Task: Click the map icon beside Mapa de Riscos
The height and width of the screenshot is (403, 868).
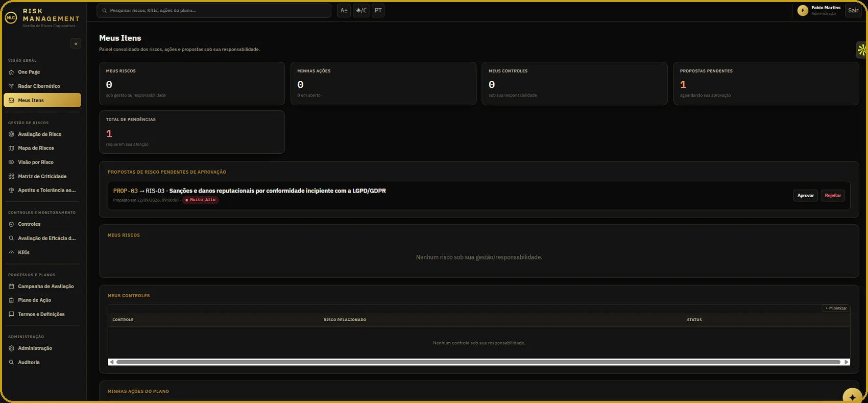Action: pos(11,148)
